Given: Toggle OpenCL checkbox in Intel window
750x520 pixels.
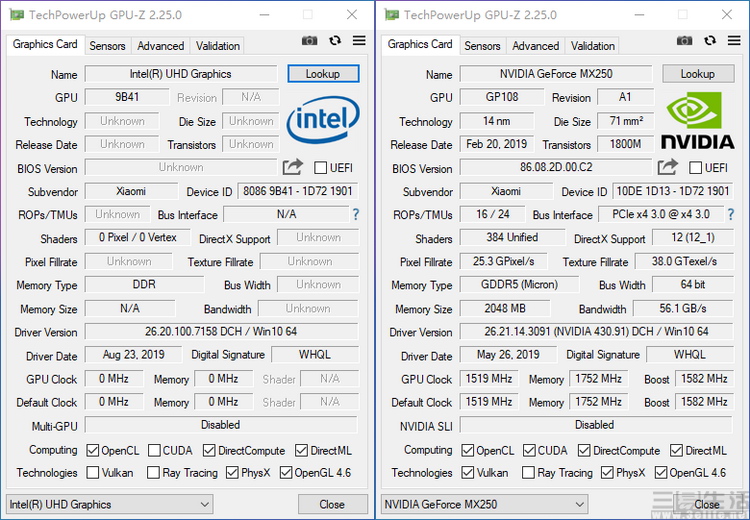Looking at the screenshot, I should tap(93, 451).
